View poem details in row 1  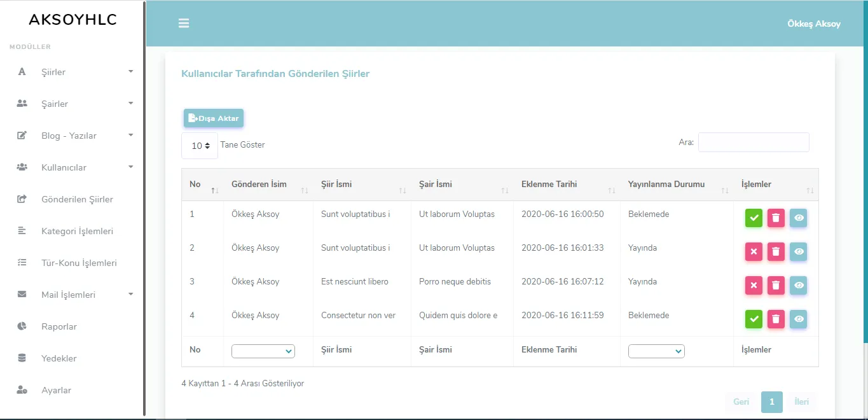click(x=799, y=218)
